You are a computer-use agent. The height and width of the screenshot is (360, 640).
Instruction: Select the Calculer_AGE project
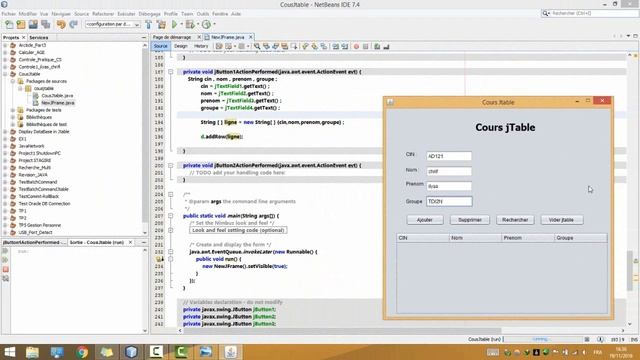(x=31, y=52)
